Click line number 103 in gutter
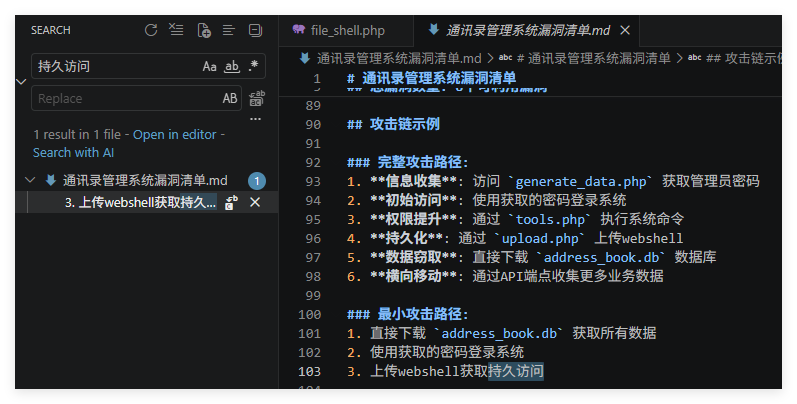 [310, 371]
